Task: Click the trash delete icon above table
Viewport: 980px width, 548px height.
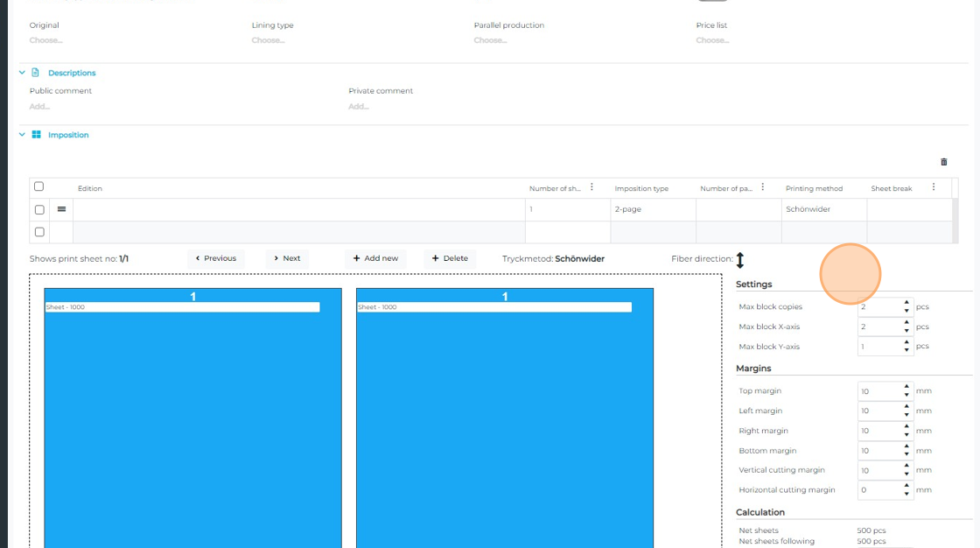Action: pyautogui.click(x=943, y=162)
